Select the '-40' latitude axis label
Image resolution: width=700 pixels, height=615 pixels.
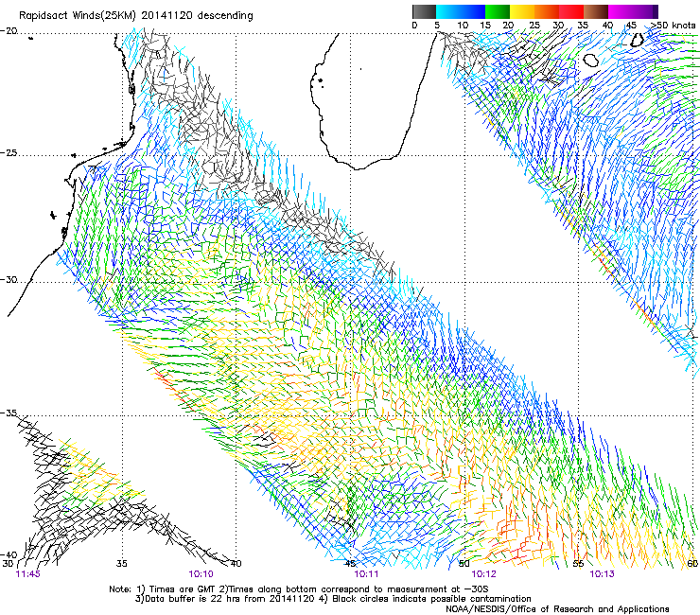9,555
